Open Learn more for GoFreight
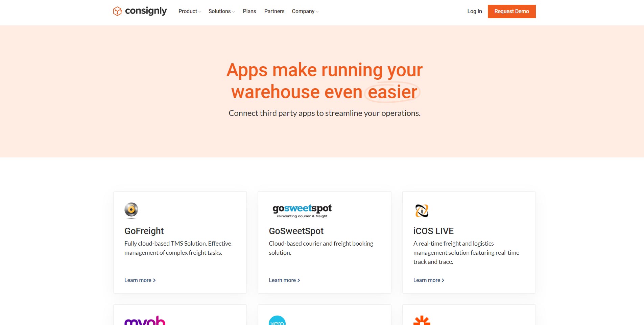Screen dimensions: 644x325 tap(138, 280)
